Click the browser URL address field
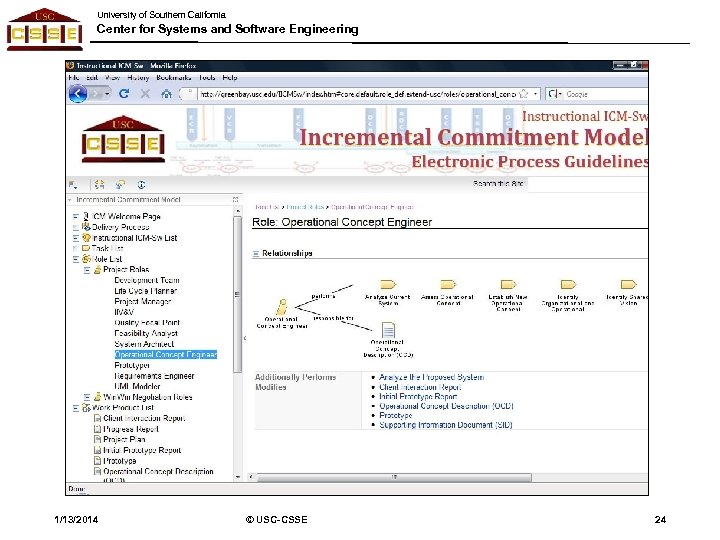The width and height of the screenshot is (720, 540). click(358, 94)
